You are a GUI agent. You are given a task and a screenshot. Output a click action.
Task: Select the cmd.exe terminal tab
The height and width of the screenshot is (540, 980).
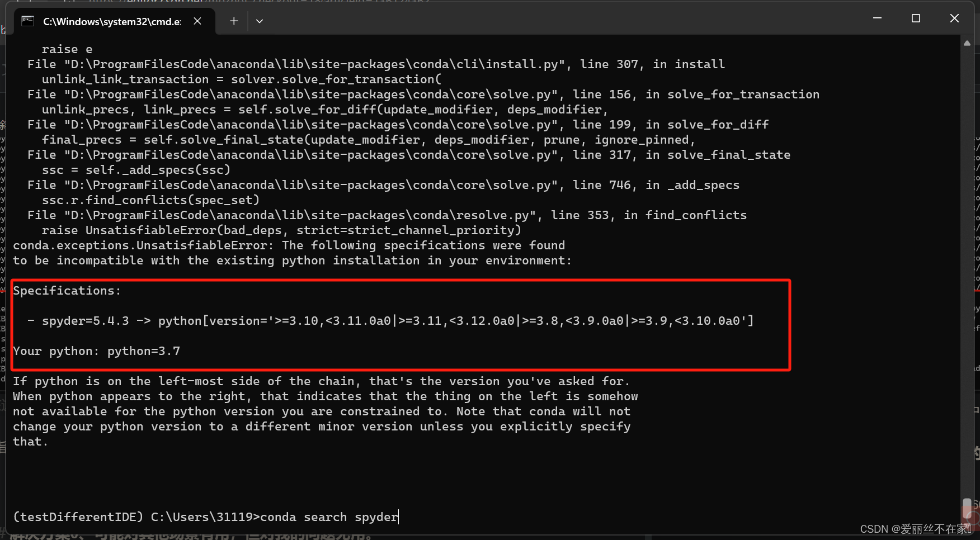coord(114,21)
